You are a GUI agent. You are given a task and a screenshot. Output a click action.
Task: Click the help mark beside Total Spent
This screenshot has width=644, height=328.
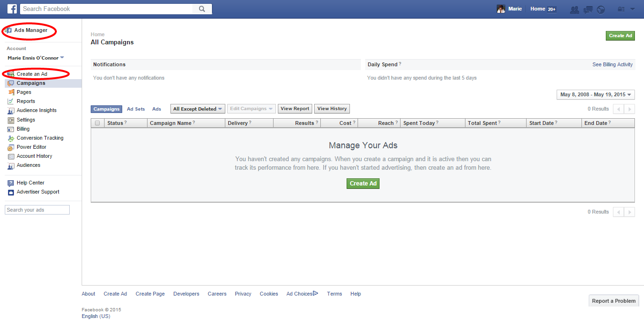[x=499, y=123]
